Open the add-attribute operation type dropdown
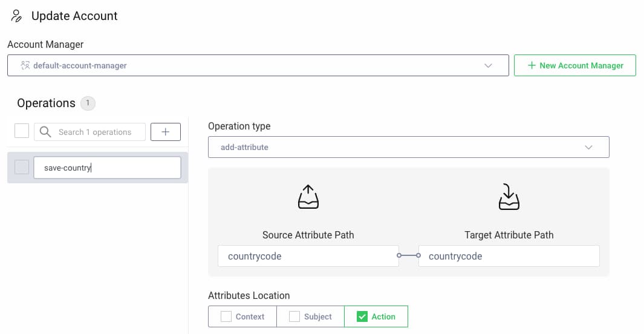644x334 pixels. click(409, 147)
